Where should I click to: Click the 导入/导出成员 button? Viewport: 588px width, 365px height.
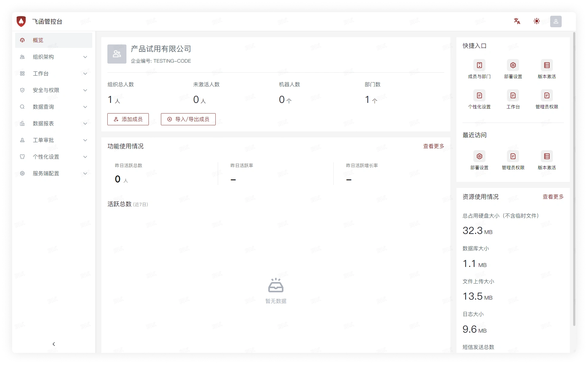[x=188, y=119]
